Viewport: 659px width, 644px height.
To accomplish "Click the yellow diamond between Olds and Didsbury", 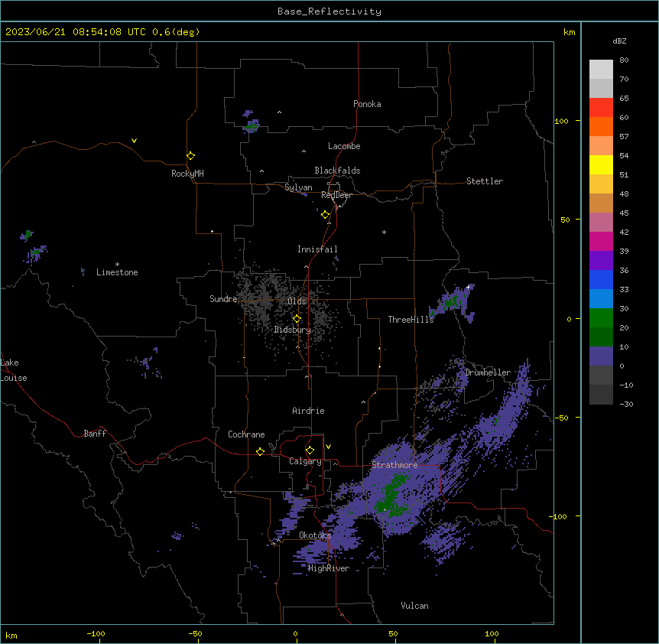I will [x=297, y=319].
